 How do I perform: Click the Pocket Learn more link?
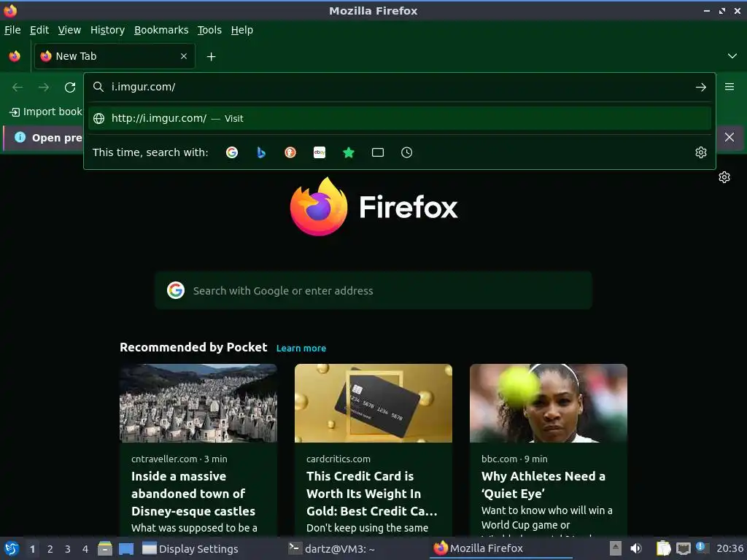(x=301, y=348)
